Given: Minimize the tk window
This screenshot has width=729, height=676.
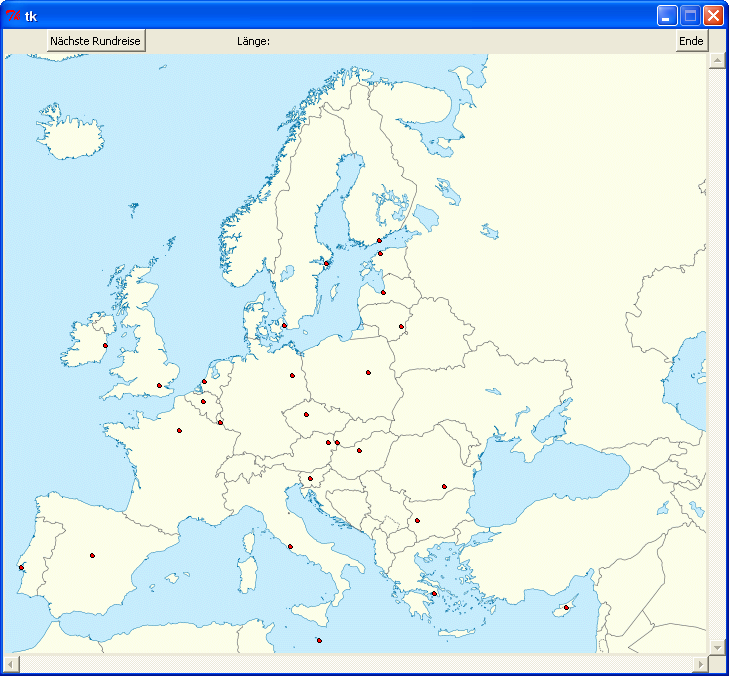Looking at the screenshot, I should (x=667, y=15).
